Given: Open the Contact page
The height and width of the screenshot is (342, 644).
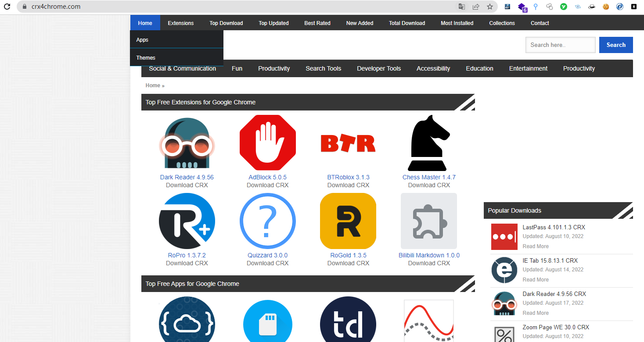Looking at the screenshot, I should (x=540, y=23).
